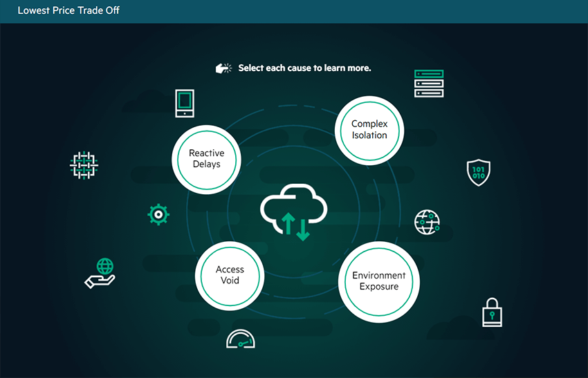Click the pointing hand cursor icon
Screen dimensions: 588x378
pos(223,68)
